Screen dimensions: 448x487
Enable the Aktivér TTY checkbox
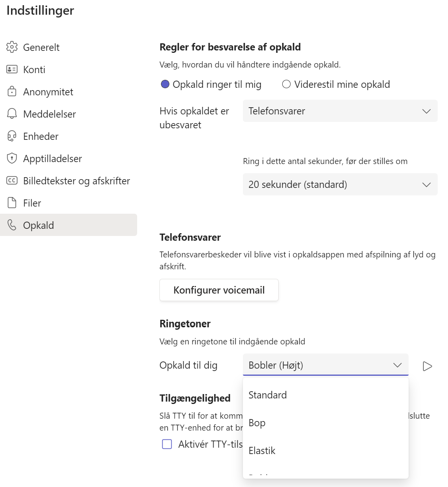[x=167, y=444]
